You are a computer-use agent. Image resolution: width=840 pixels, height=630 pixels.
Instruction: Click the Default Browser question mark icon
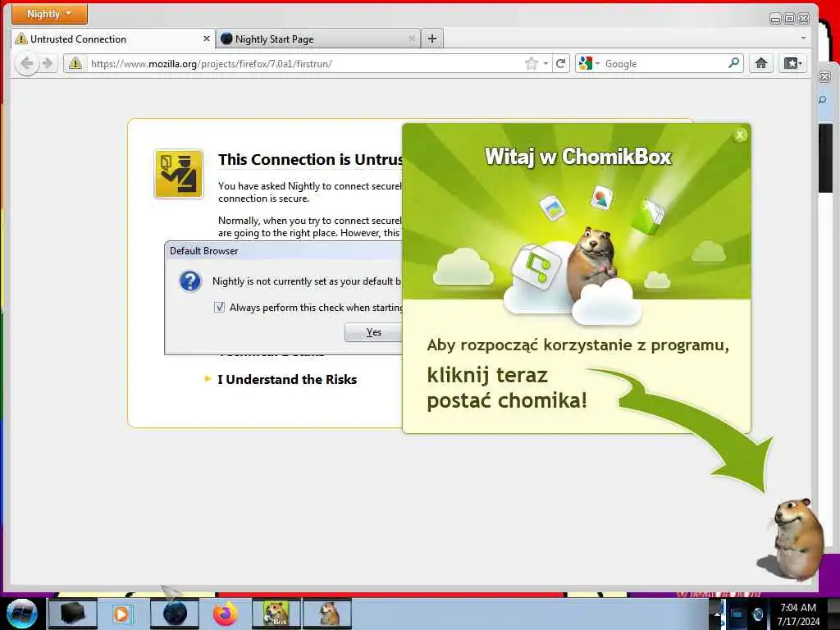(x=190, y=281)
